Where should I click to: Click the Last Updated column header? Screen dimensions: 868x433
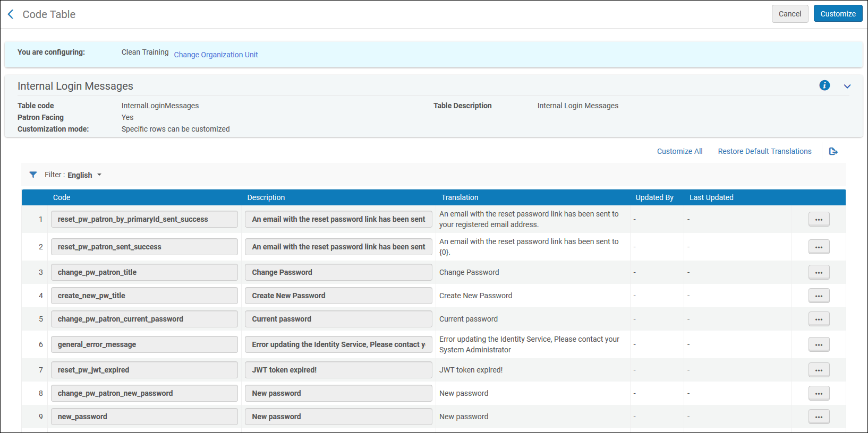711,197
